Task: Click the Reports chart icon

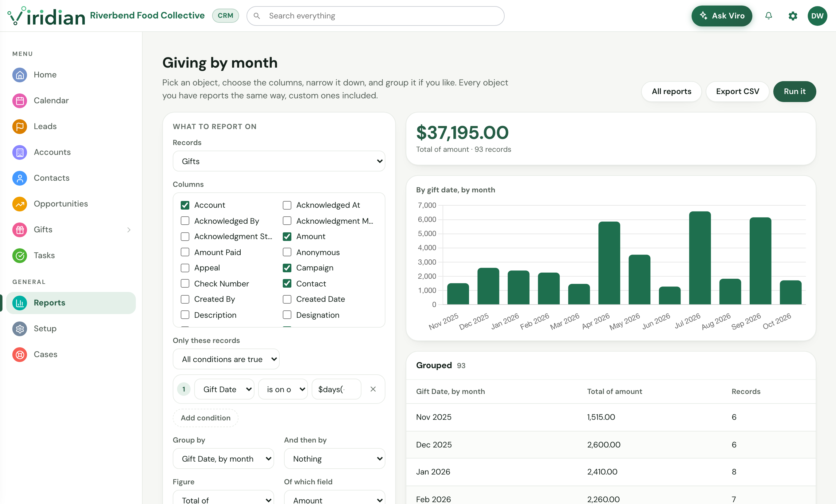Action: (20, 303)
